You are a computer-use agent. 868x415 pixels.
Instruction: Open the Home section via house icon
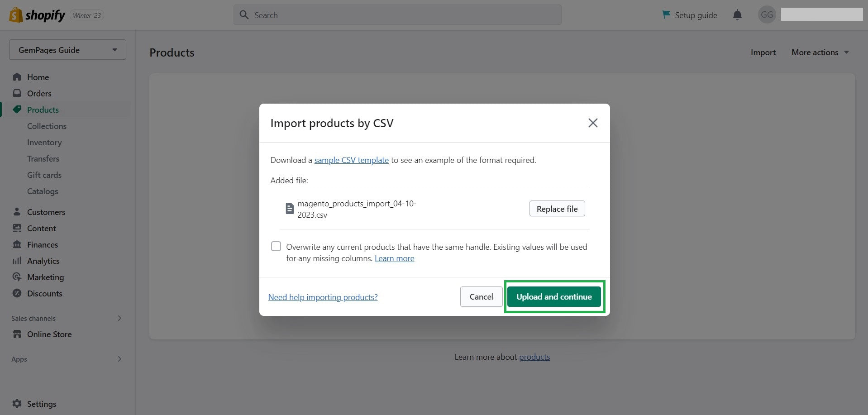pos(17,77)
